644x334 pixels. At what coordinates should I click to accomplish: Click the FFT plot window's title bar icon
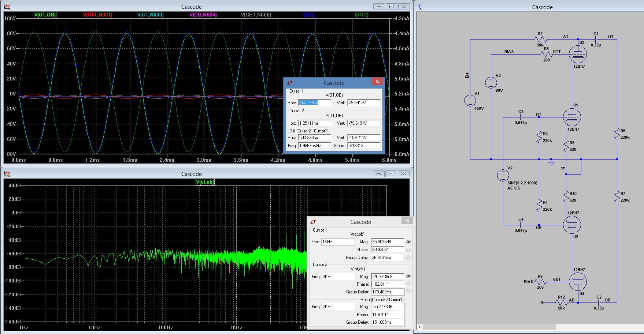pyautogui.click(x=7, y=174)
